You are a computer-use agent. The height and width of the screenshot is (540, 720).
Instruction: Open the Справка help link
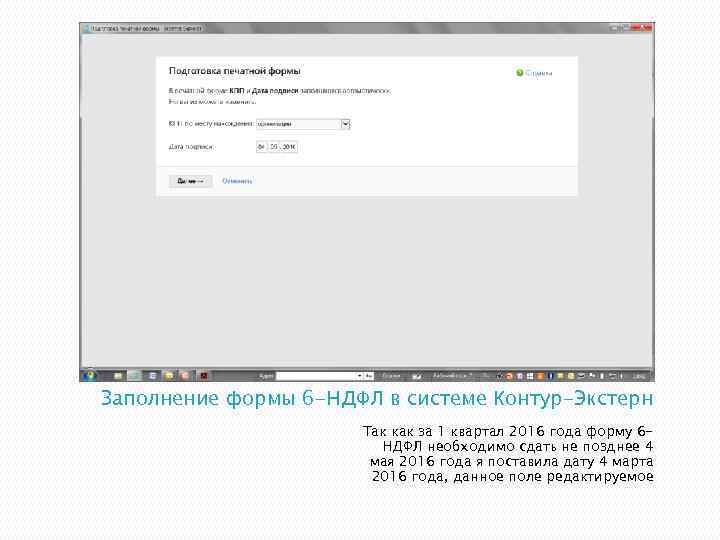tap(534, 73)
